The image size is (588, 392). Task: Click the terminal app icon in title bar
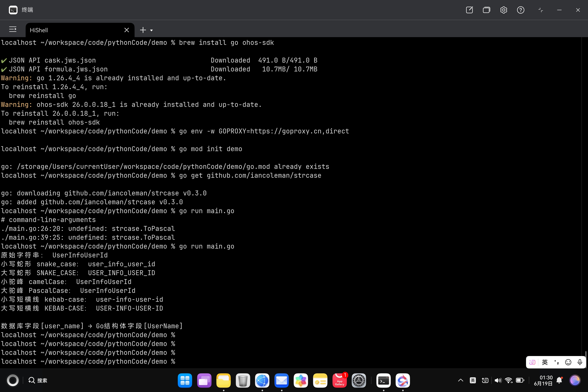click(13, 10)
